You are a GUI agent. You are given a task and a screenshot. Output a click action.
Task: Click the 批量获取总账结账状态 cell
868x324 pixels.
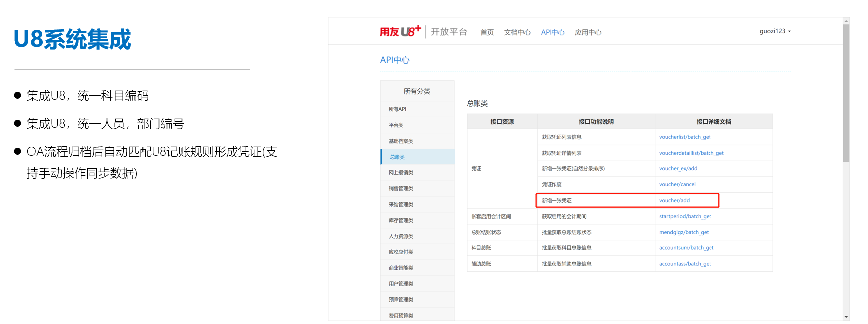pos(596,232)
